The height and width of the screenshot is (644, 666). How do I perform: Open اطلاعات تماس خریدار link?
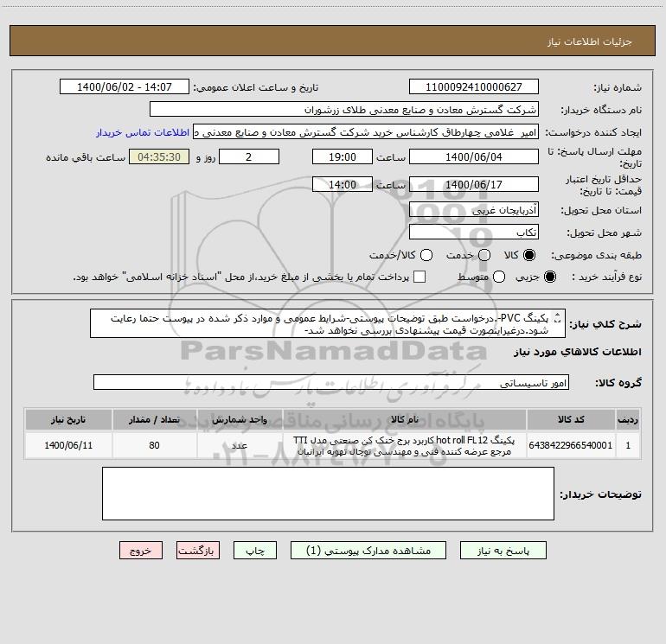(143, 132)
